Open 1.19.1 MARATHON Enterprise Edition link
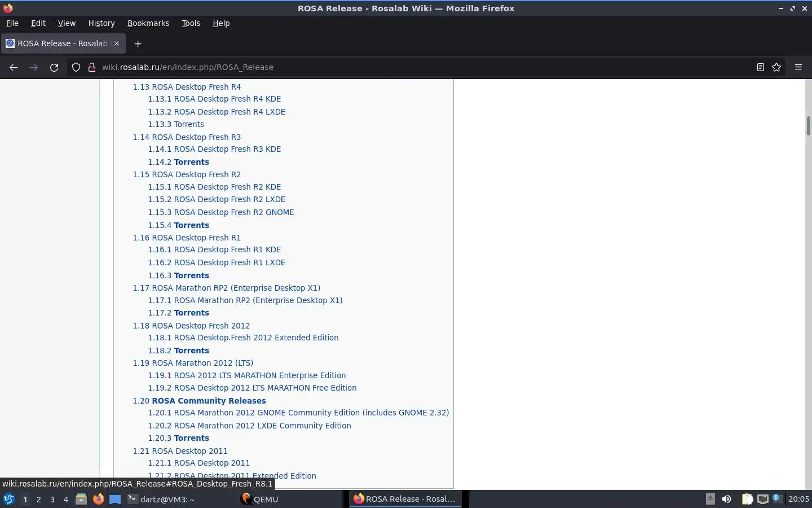The height and width of the screenshot is (508, 812). click(x=247, y=375)
